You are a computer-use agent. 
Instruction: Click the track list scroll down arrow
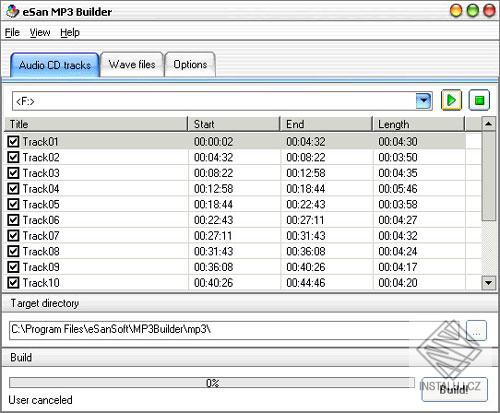[488, 283]
